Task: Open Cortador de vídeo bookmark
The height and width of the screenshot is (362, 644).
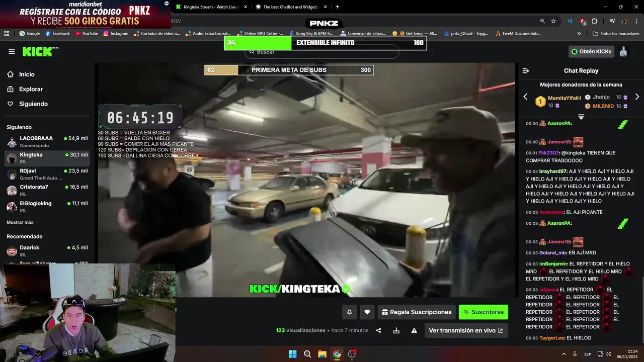Action: click(156, 34)
